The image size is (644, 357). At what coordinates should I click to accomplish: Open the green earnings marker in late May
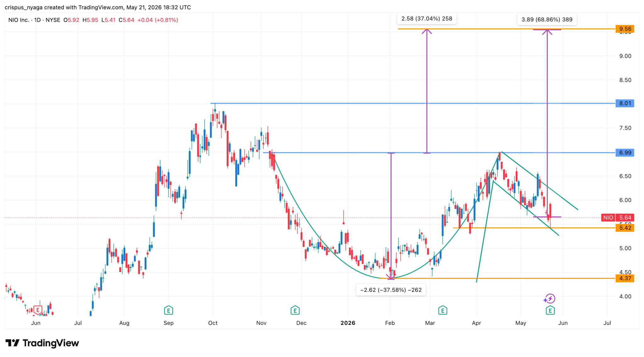550,310
